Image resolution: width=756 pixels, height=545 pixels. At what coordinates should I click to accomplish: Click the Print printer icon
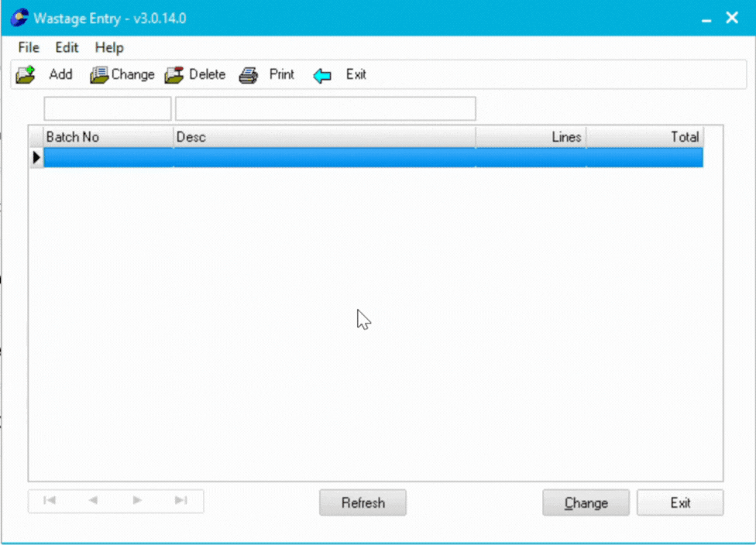coord(248,75)
